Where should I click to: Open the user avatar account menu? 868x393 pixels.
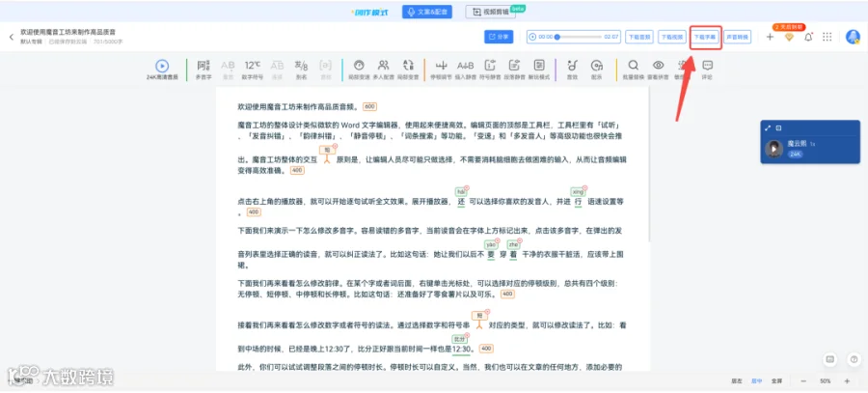(x=854, y=37)
